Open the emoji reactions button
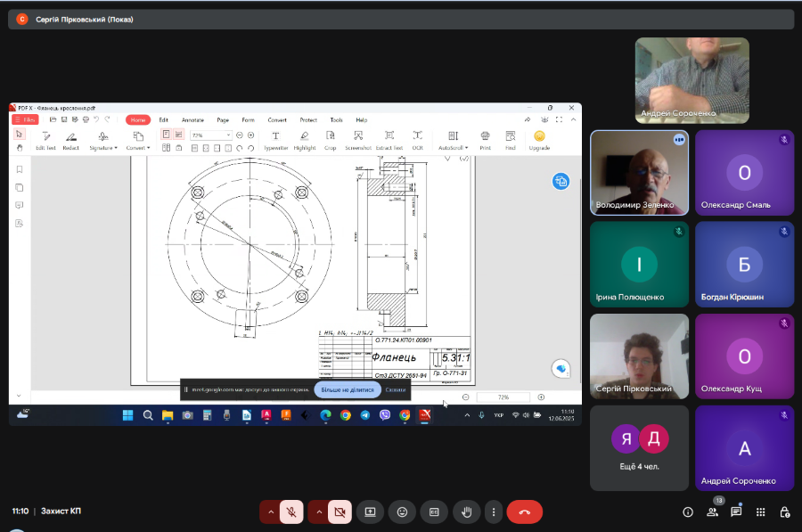Screen dimensions: 802x532 click(x=402, y=512)
